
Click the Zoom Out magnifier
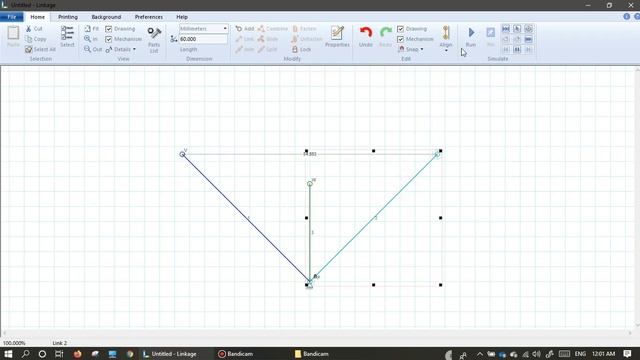(x=88, y=49)
